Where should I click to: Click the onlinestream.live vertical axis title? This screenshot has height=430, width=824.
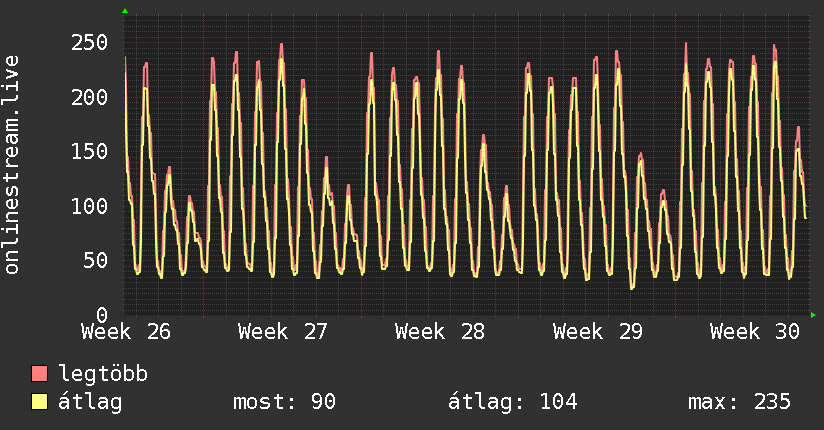pos(12,165)
